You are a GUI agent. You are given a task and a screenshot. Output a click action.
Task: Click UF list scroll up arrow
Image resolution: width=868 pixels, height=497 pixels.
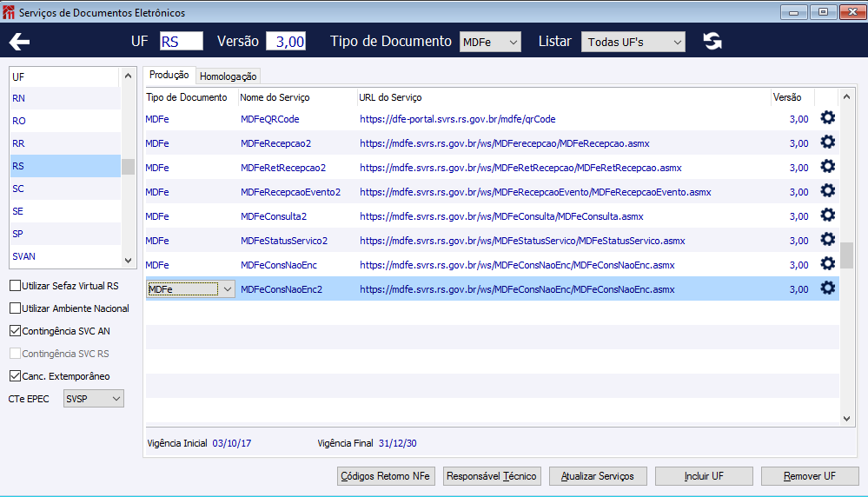pos(128,76)
